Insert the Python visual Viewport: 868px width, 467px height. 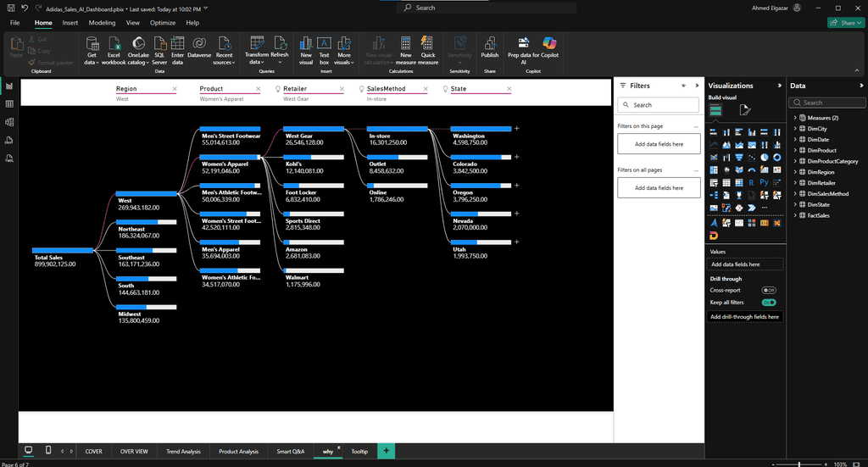pos(765,182)
